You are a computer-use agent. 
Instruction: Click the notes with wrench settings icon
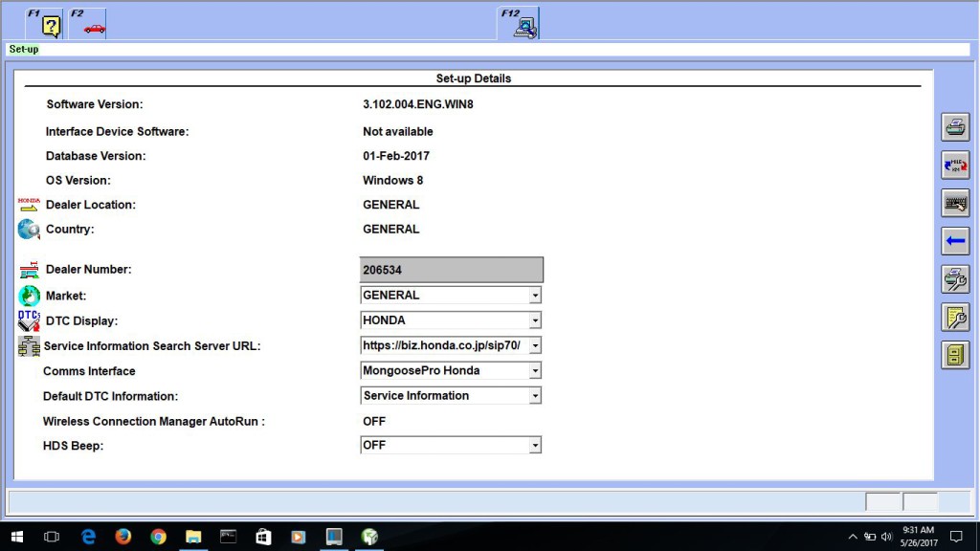coord(954,318)
